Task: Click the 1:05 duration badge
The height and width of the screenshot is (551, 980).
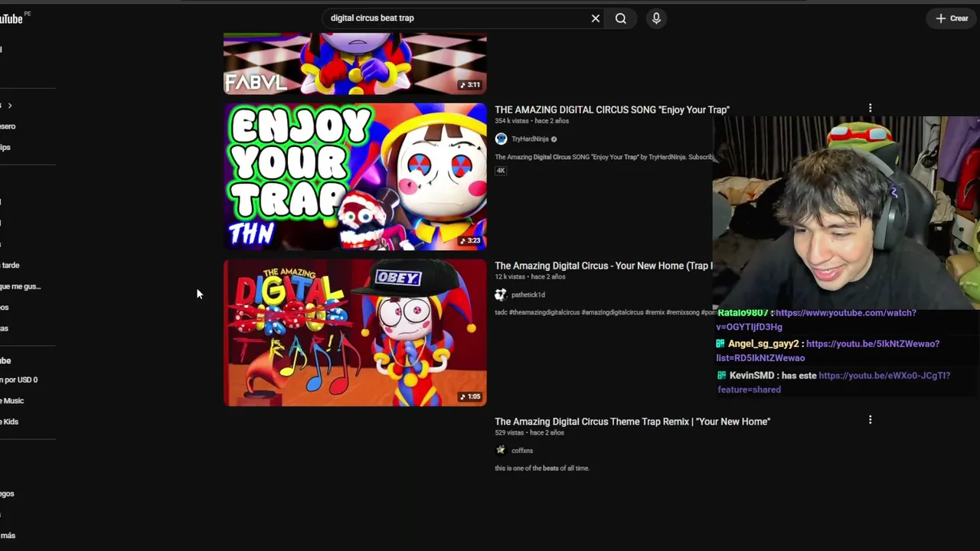Action: 470,396
